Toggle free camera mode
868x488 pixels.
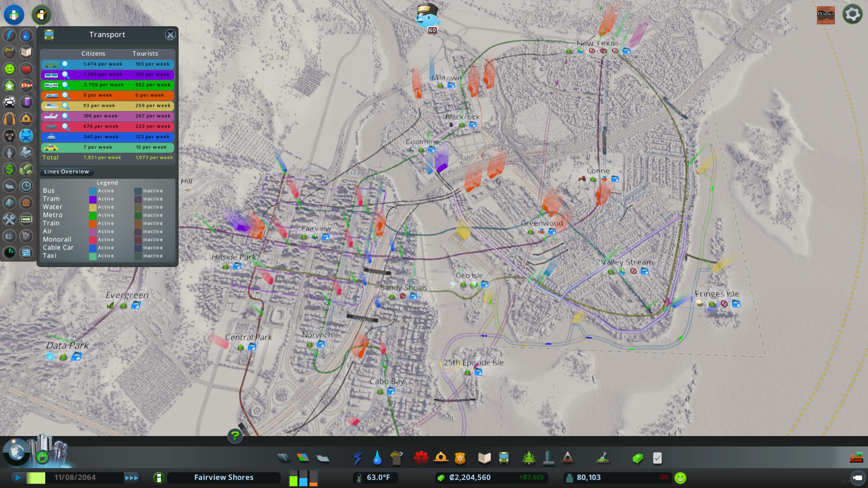[857, 478]
